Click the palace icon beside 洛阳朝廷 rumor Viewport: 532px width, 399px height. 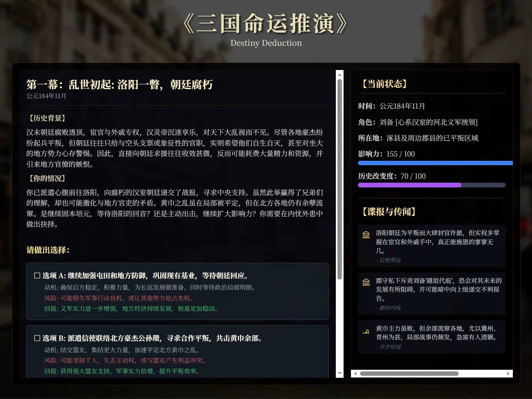[x=366, y=234]
